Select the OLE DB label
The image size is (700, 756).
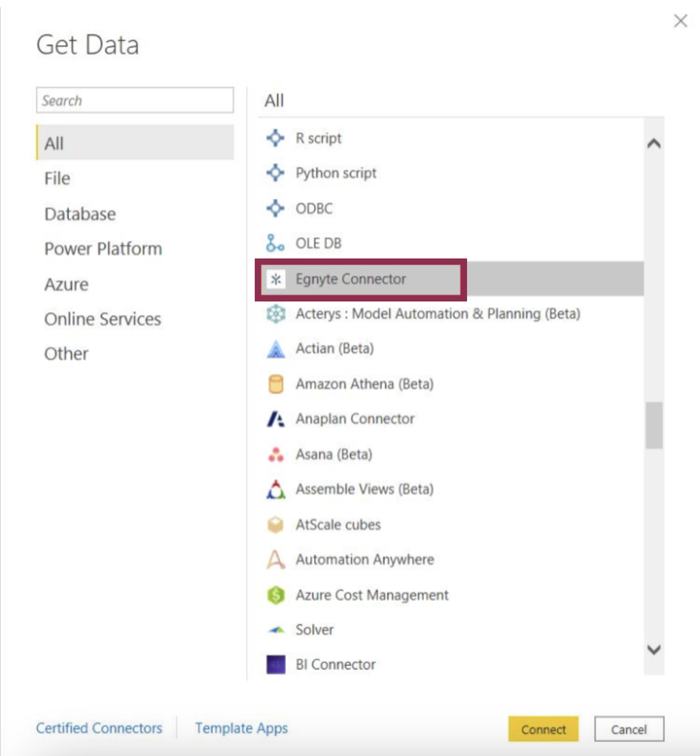pyautogui.click(x=319, y=244)
